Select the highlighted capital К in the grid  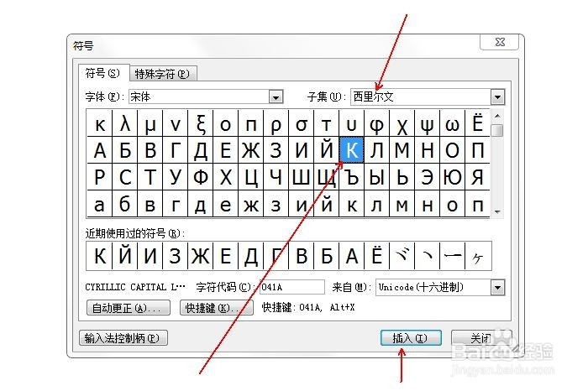[351, 150]
